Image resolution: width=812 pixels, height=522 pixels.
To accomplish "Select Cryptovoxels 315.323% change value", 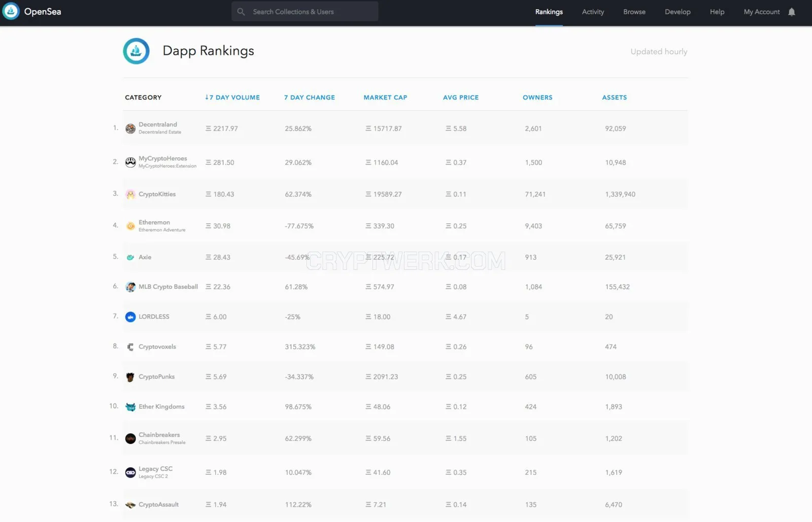I will (x=300, y=347).
